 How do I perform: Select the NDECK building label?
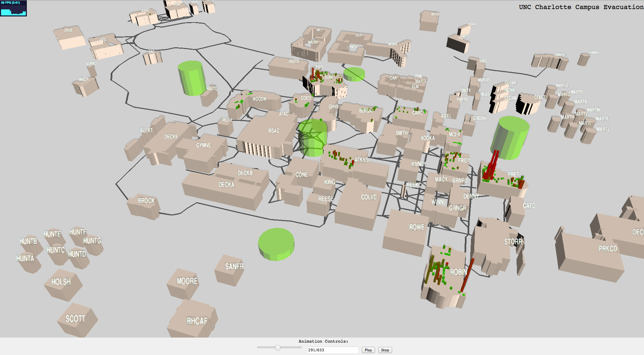(435, 14)
